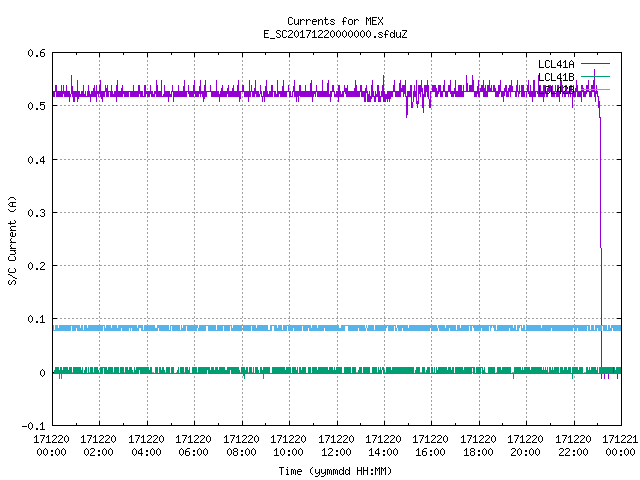Click the y-axis tick label 0.4
Image resolution: width=640 pixels, height=480 pixels.
click(x=36, y=160)
